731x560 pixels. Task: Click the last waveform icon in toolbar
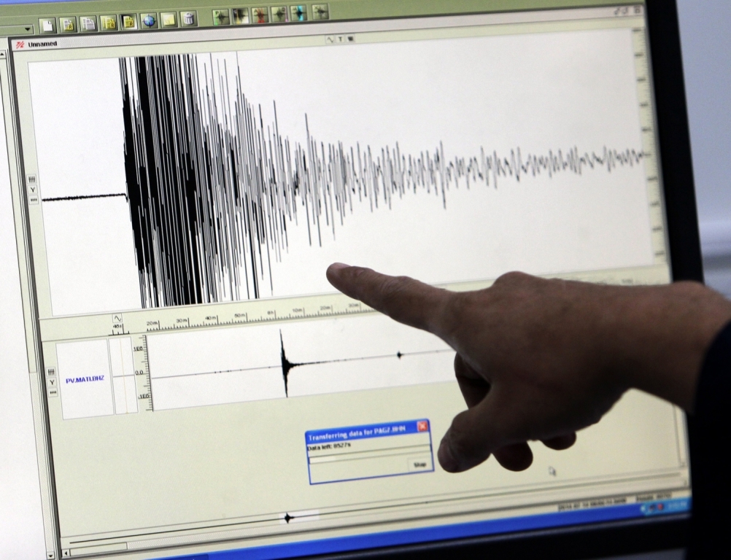320,12
